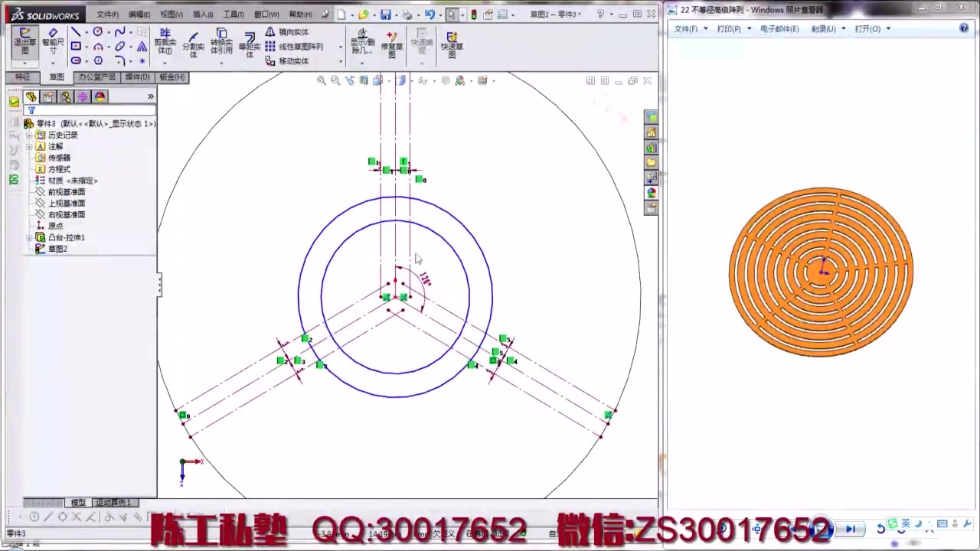Open dropdown next to Linear Sketch Pattern
Image resolution: width=980 pixels, height=551 pixels.
pyautogui.click(x=341, y=47)
